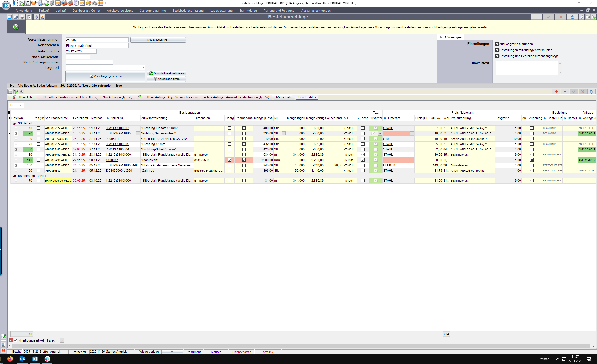The image size is (597, 364).
Task: Open the yellow address book icon
Action: [88, 3]
